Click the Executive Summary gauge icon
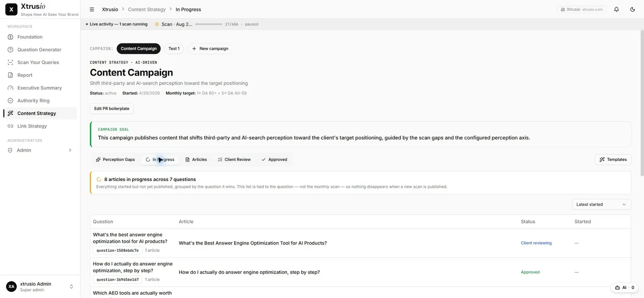 10,88
